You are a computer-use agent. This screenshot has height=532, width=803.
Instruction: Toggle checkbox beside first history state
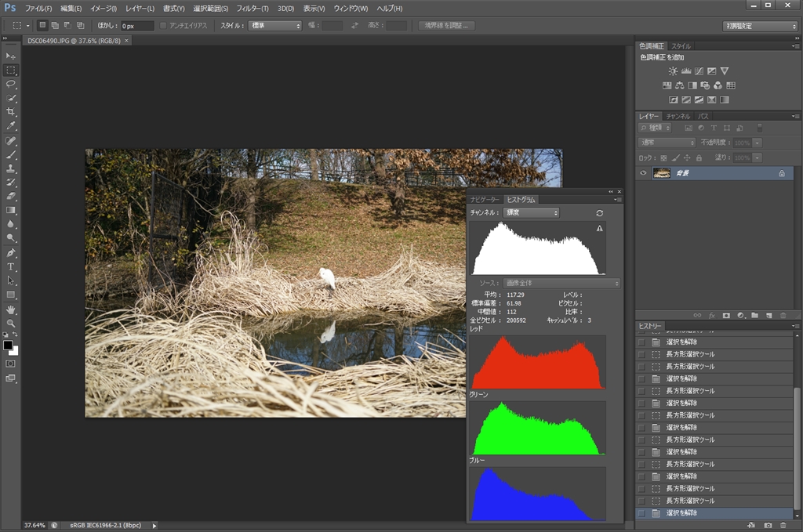641,342
